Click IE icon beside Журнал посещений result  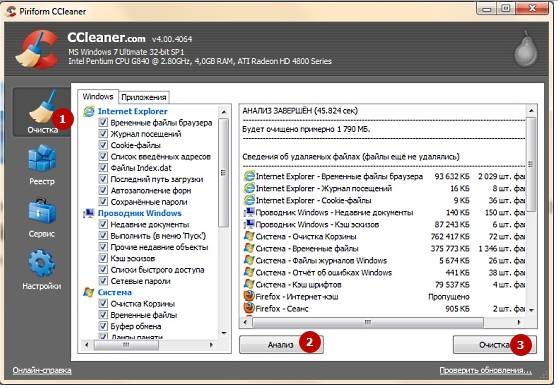(x=249, y=188)
